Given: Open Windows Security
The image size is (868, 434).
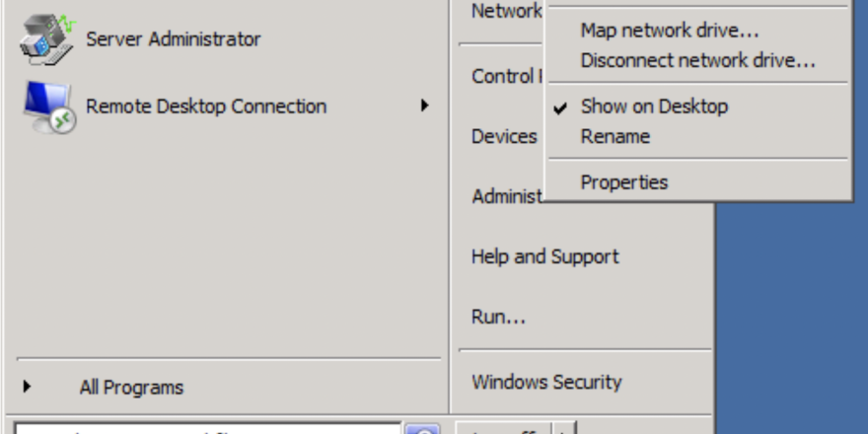Looking at the screenshot, I should (546, 382).
